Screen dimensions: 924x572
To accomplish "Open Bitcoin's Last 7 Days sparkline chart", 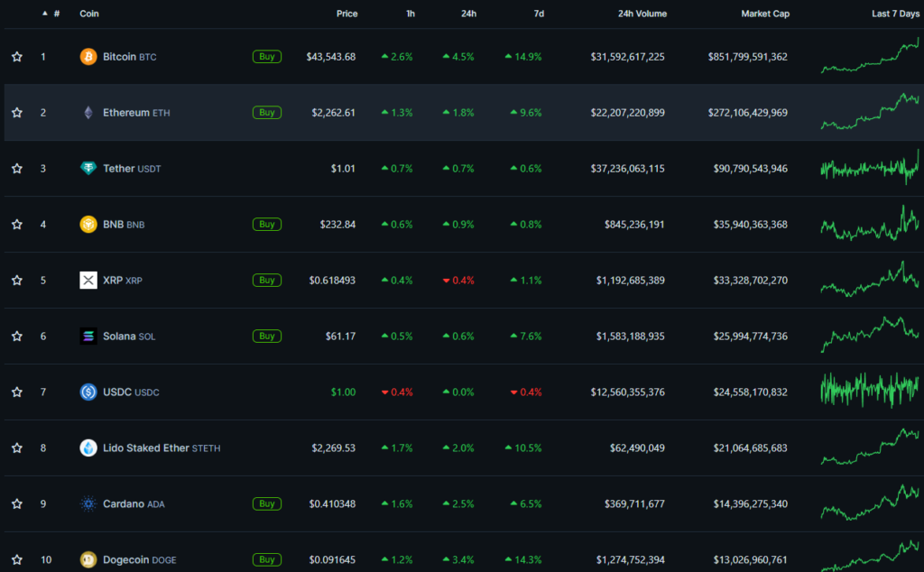I will tap(869, 57).
